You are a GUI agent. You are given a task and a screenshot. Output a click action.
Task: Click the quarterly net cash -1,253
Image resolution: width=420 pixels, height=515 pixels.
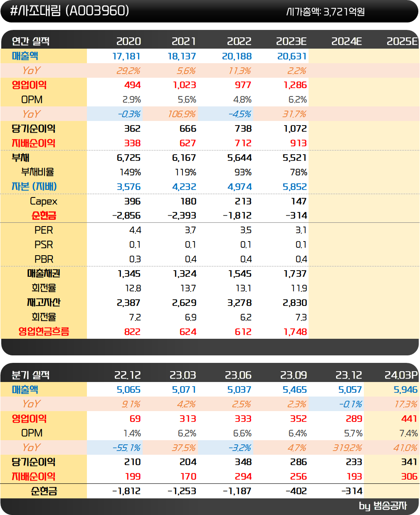(182, 491)
